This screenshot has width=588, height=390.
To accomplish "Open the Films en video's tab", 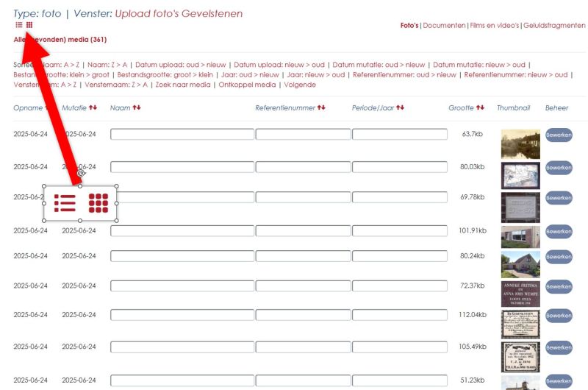I will pyautogui.click(x=495, y=26).
